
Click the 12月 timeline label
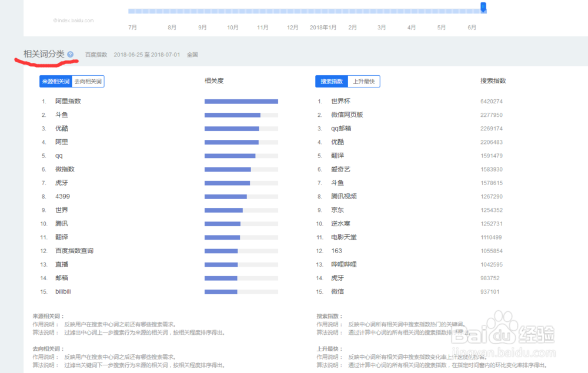[292, 28]
